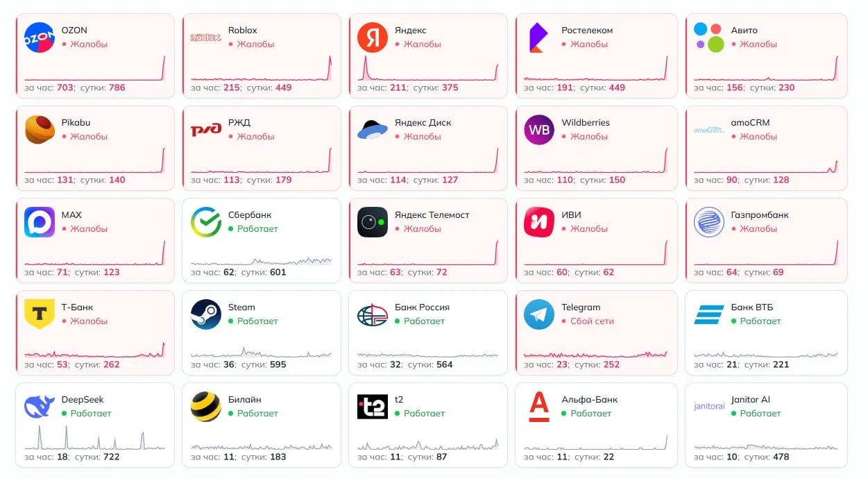Open the OZON service logo
This screenshot has width=868, height=481.
40,37
